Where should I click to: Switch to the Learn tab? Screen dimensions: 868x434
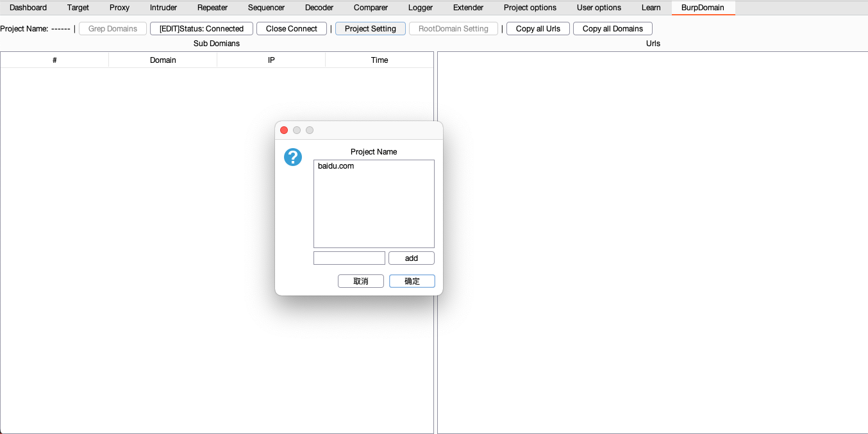point(651,8)
